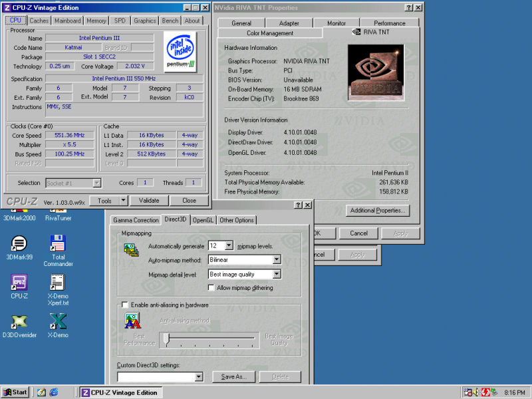This screenshot has width=532, height=399.
Task: Click the Core Speed 551.36 MHz value
Action: tap(70, 135)
